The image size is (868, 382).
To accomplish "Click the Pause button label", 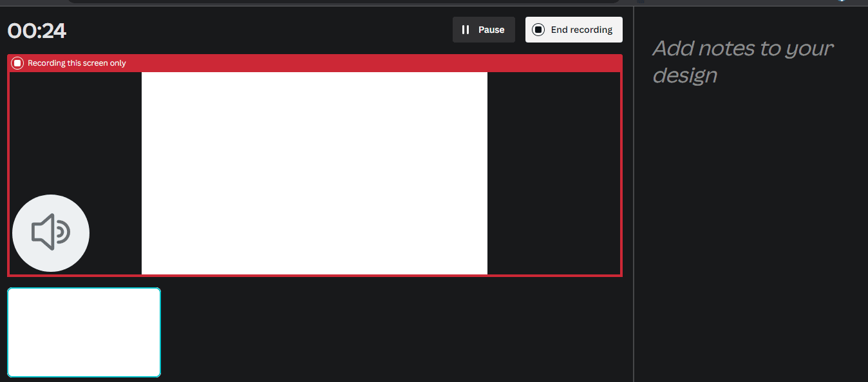I will click(491, 30).
